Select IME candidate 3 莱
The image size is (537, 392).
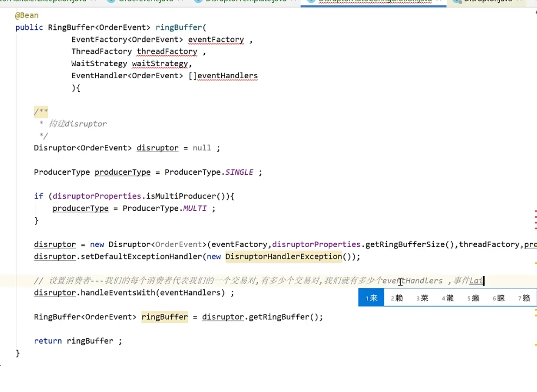(x=422, y=298)
